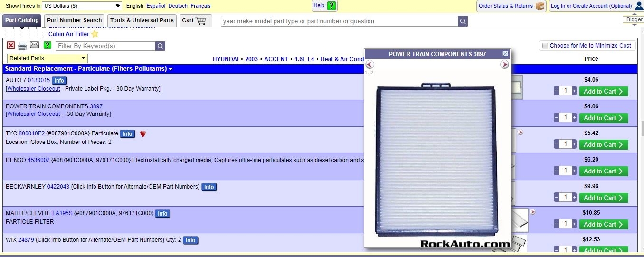This screenshot has height=257, width=644.
Task: Add BECK/ARNLEY 0422043 to cart
Action: click(x=603, y=198)
